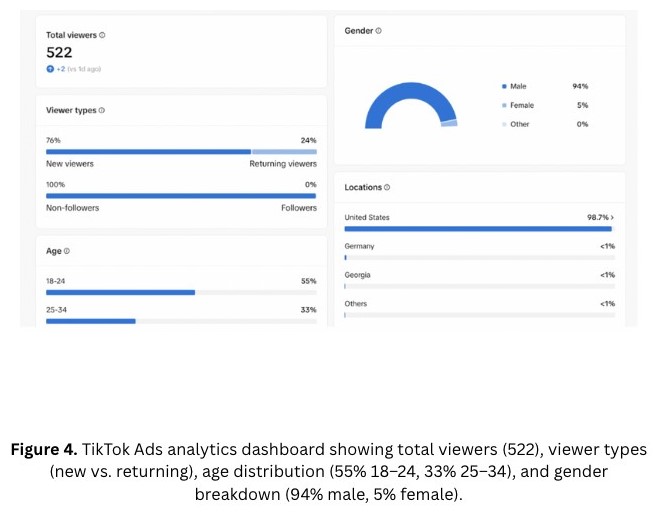Click the 'Viewer types' heading
Viewport: 653px width, 512px height.
71,110
